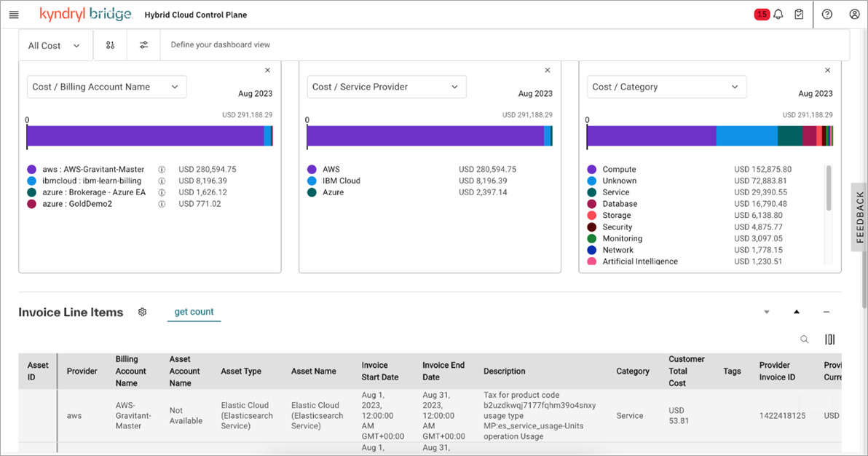This screenshot has height=456, width=868.
Task: Click the Description column header
Action: (505, 372)
